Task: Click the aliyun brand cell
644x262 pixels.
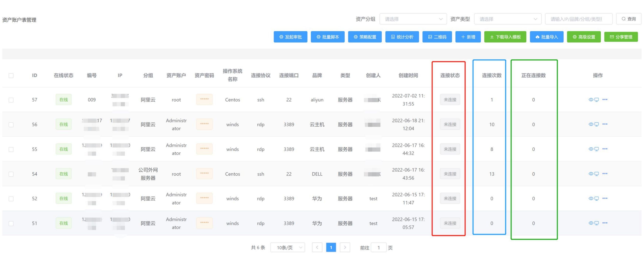Action: 317,100
